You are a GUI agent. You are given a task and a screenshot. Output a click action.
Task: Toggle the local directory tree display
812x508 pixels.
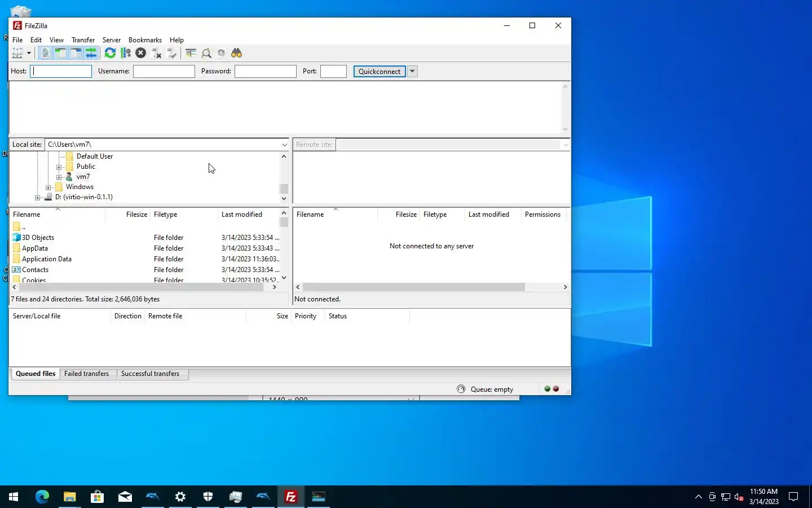pos(60,53)
